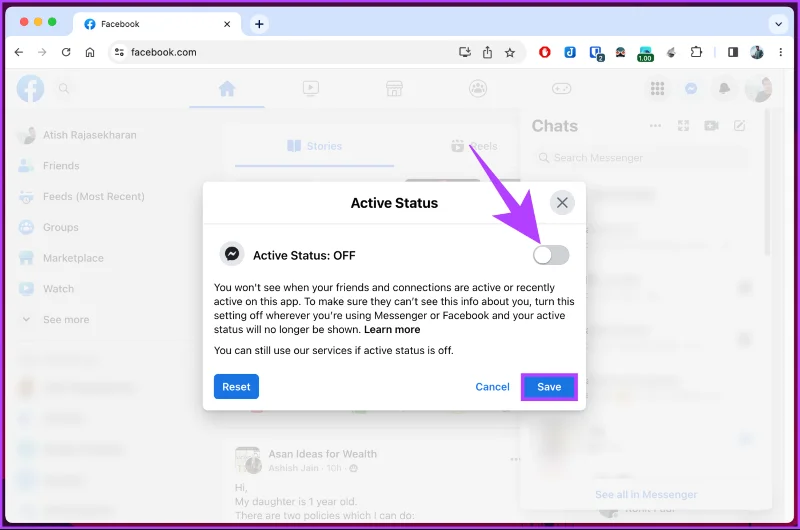Screen dimensions: 800x530
Task: Install app icon in the address bar
Action: pos(465,52)
